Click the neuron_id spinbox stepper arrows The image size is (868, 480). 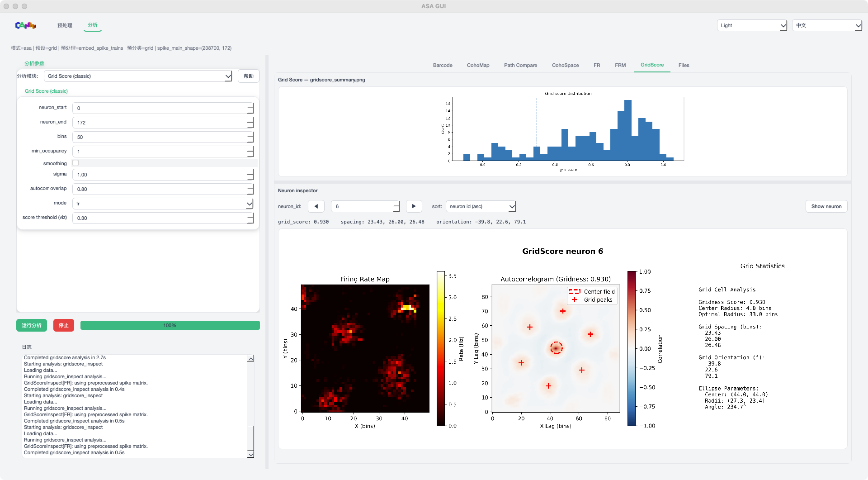[396, 206]
